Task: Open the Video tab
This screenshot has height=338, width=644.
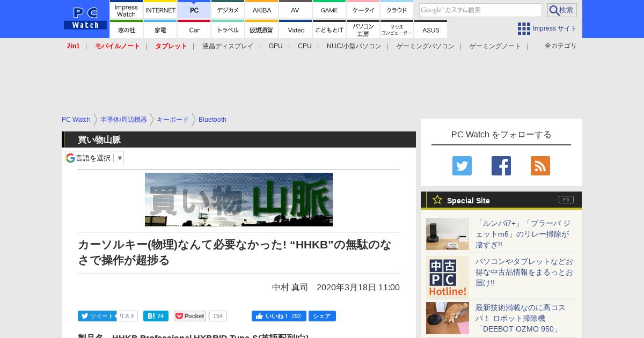Action: tap(296, 30)
